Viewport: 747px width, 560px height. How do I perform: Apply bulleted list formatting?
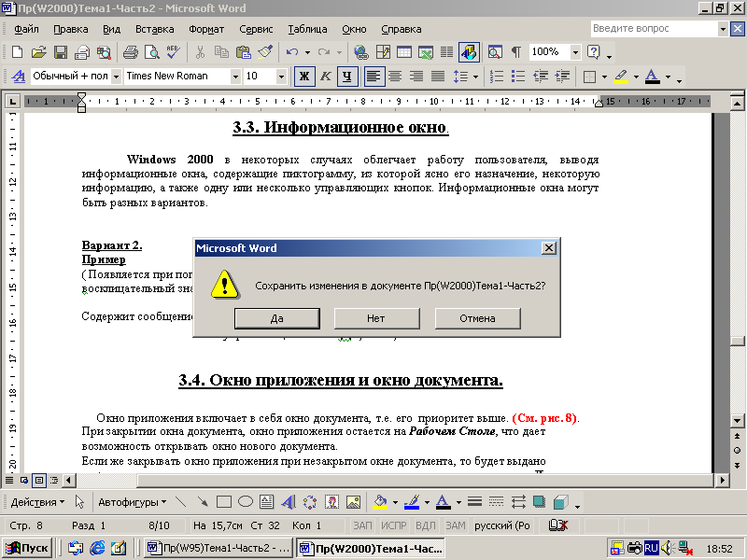518,77
